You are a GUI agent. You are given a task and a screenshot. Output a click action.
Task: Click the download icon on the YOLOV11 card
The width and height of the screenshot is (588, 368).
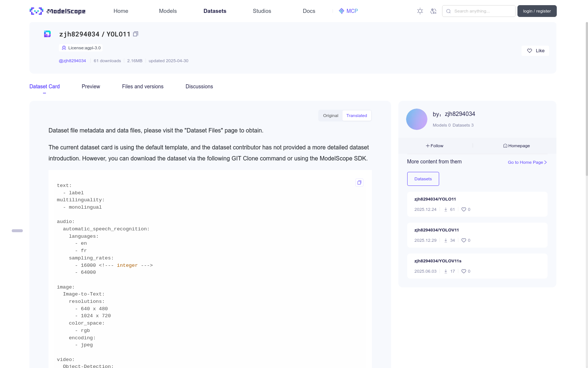(446, 240)
